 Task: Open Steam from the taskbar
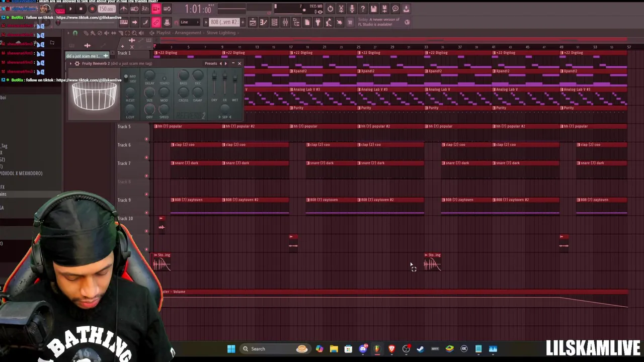click(421, 349)
